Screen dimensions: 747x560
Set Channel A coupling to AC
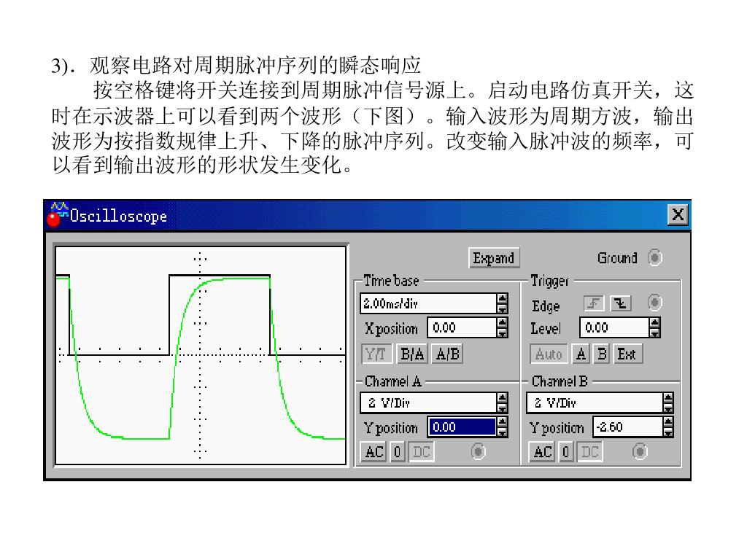point(374,451)
